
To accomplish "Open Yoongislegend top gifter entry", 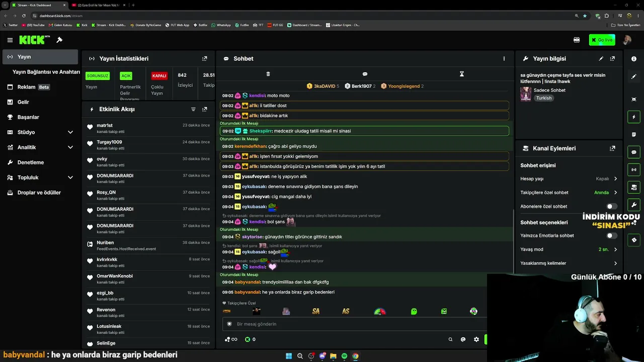I will point(402,86).
